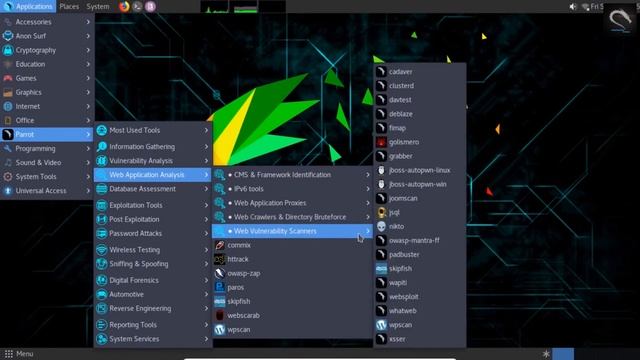This screenshot has width=640, height=360.
Task: Open skipfish in the scanners submenu
Action: coord(420,269)
